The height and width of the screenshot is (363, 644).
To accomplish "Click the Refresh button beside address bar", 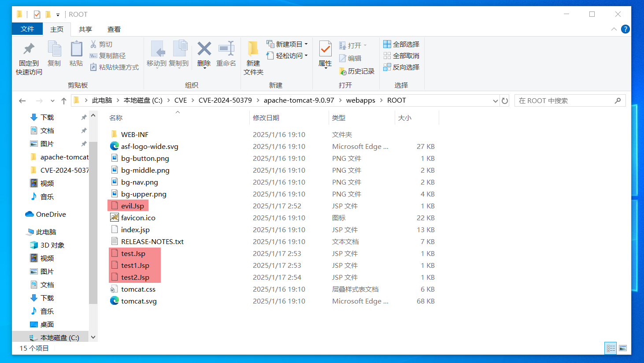I will pos(505,101).
